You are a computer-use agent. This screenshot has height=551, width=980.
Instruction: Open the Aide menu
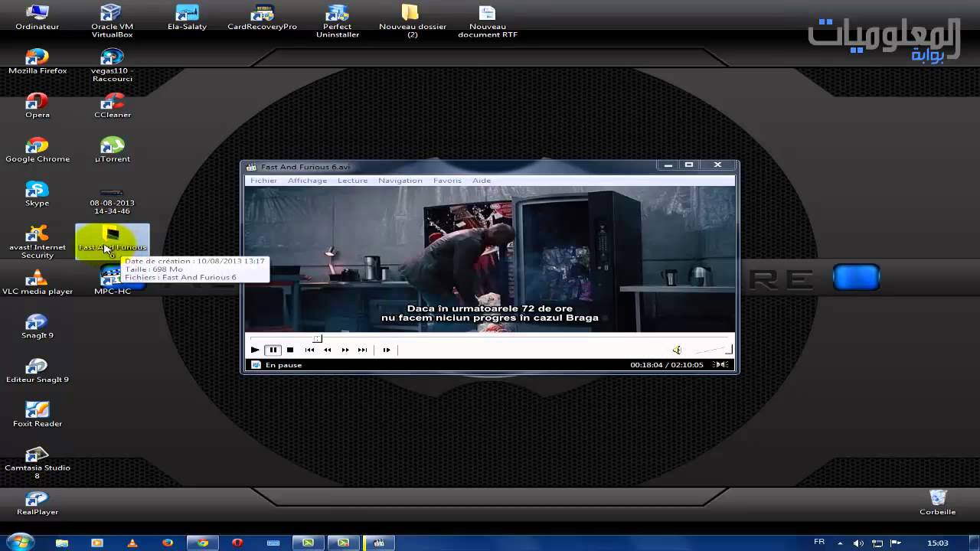point(481,181)
